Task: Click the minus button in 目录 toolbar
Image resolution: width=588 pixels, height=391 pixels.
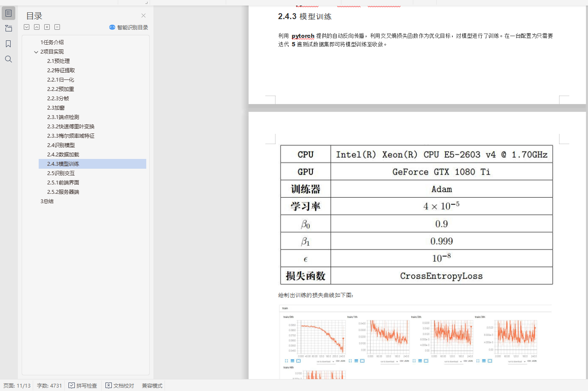Action: 57,27
